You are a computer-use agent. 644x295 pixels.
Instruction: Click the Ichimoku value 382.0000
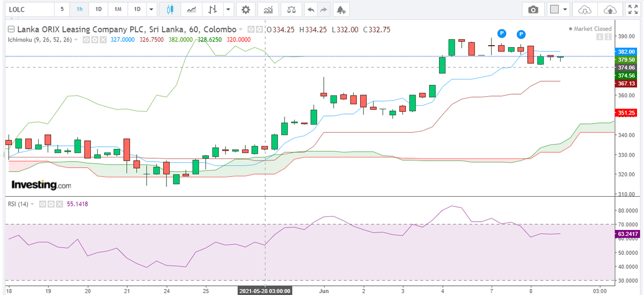180,40
